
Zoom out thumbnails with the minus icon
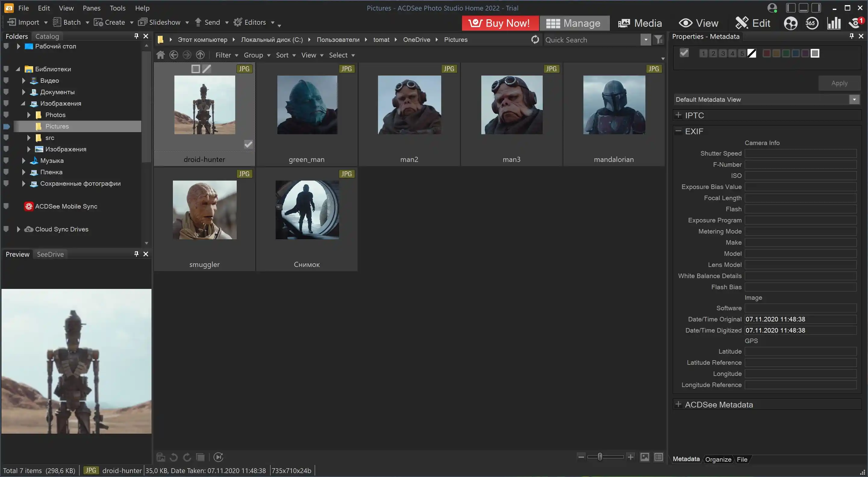pyautogui.click(x=581, y=457)
